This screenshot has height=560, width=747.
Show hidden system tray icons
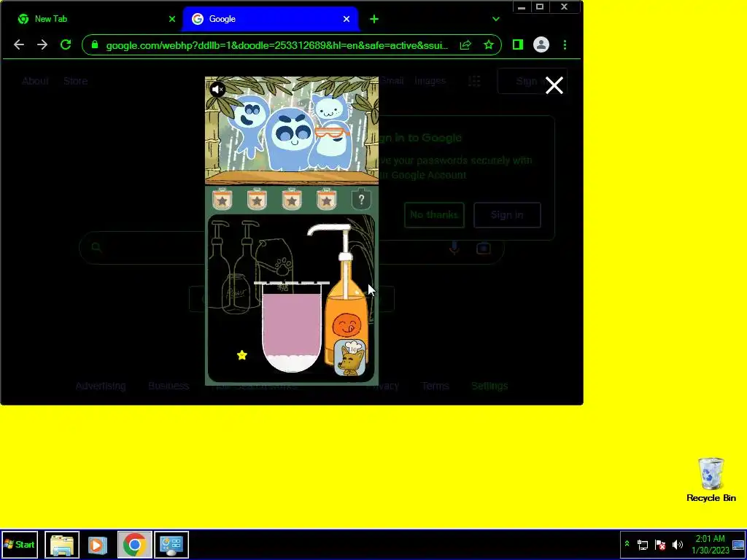(x=627, y=544)
